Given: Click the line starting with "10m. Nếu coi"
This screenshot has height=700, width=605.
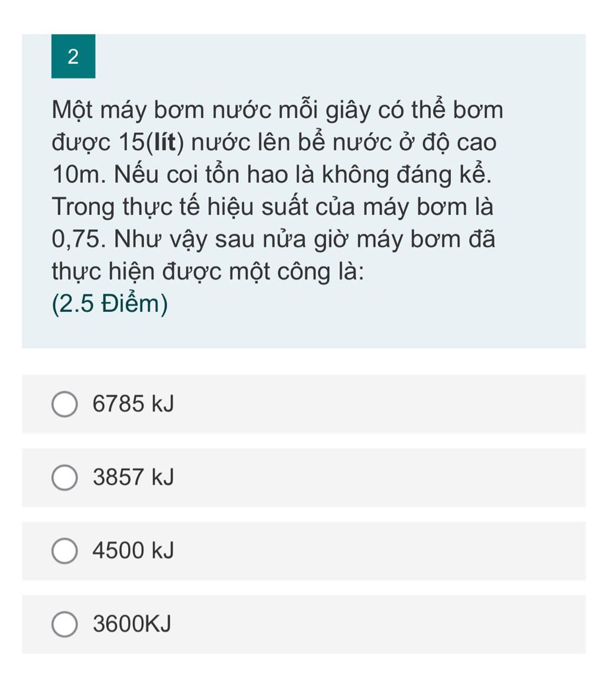Looking at the screenshot, I should [272, 175].
